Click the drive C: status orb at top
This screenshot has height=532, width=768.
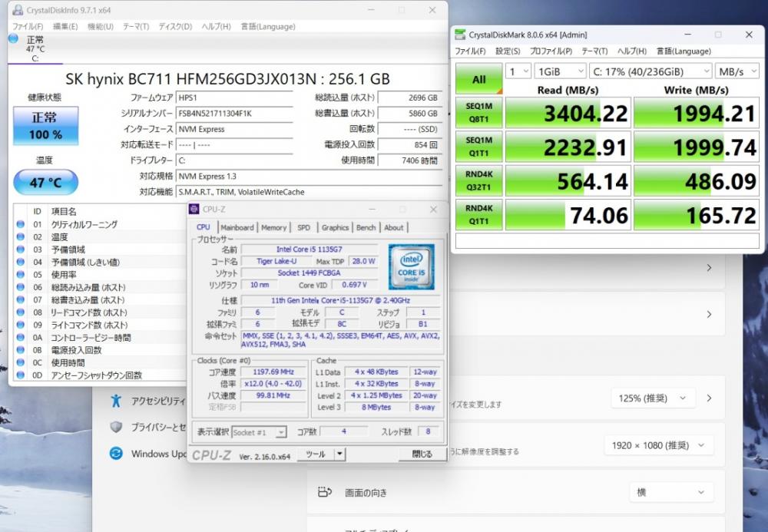(x=14, y=38)
